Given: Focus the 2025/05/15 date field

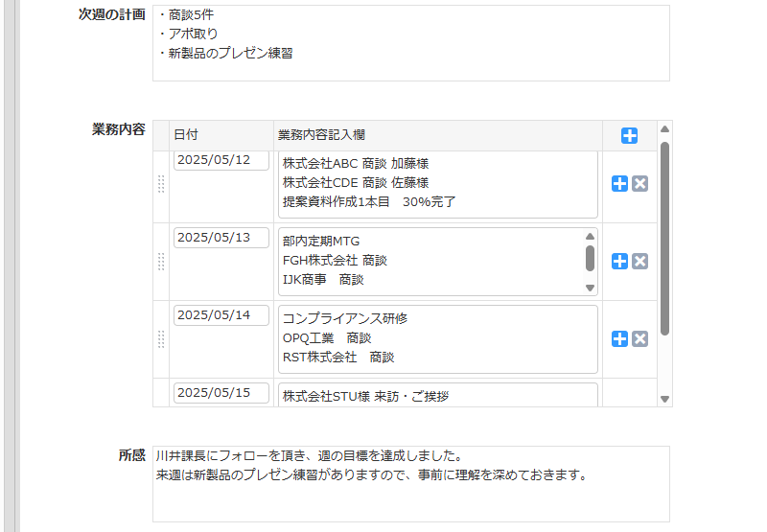Looking at the screenshot, I should pyautogui.click(x=221, y=393).
